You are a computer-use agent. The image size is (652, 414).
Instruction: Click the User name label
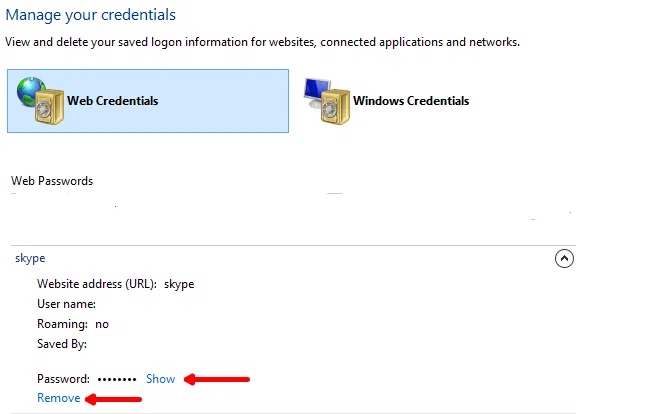(x=66, y=304)
